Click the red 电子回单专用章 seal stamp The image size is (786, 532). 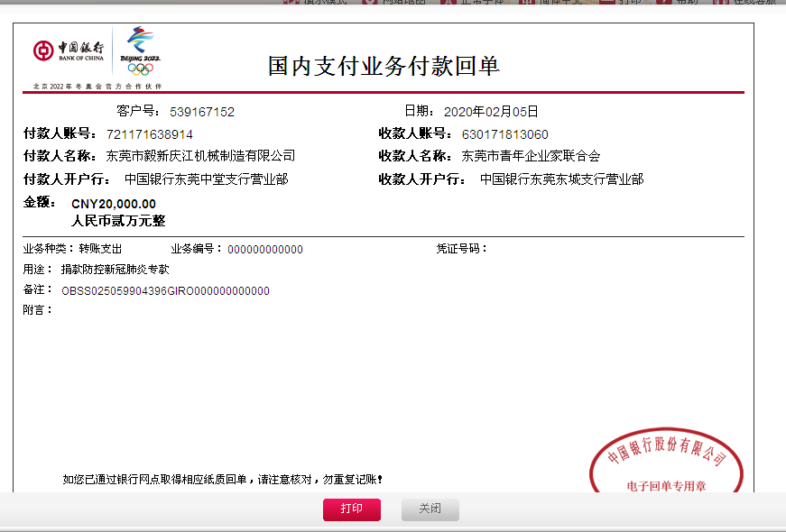click(666, 461)
